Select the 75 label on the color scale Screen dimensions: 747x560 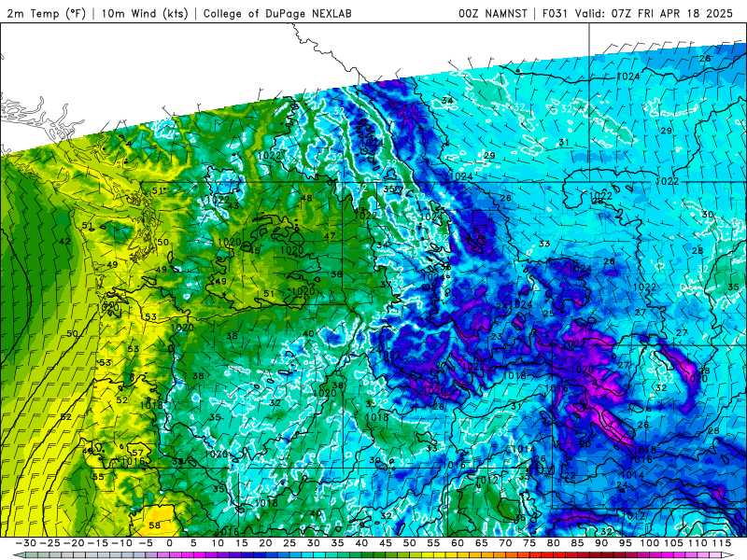point(529,543)
